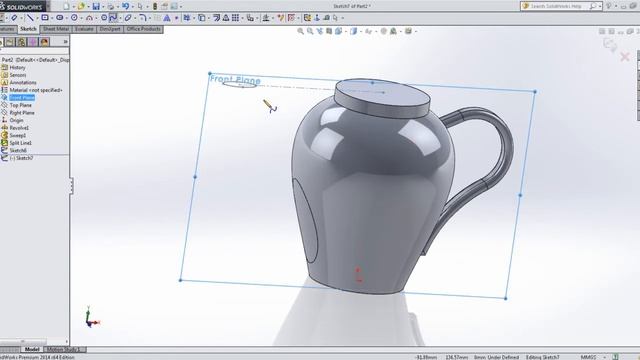Screen dimensions: 640x360
Task: Select the Corner Rectangle tool
Action: point(45,18)
